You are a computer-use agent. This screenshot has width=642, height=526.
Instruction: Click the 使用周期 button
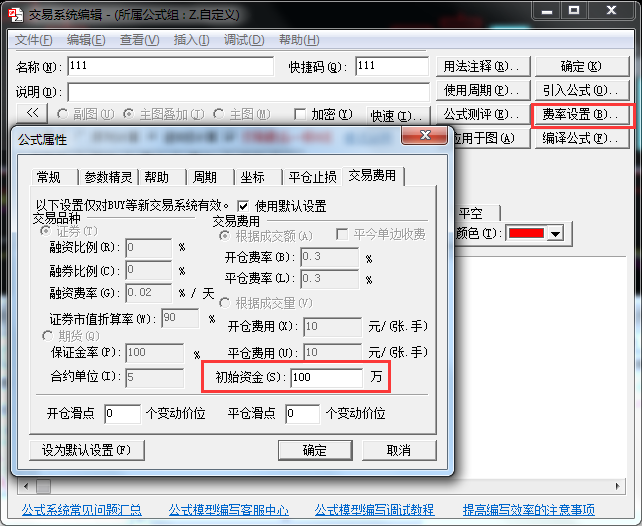pos(483,90)
